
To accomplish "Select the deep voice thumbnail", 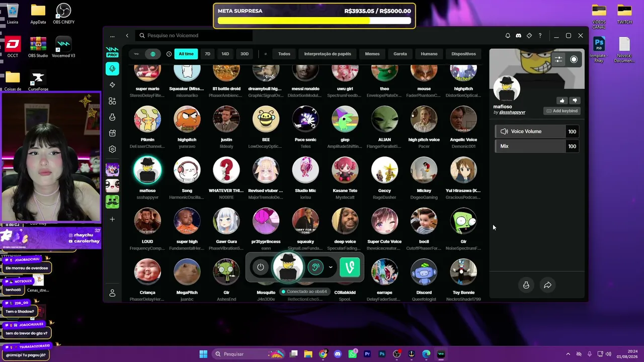I will click(x=345, y=221).
